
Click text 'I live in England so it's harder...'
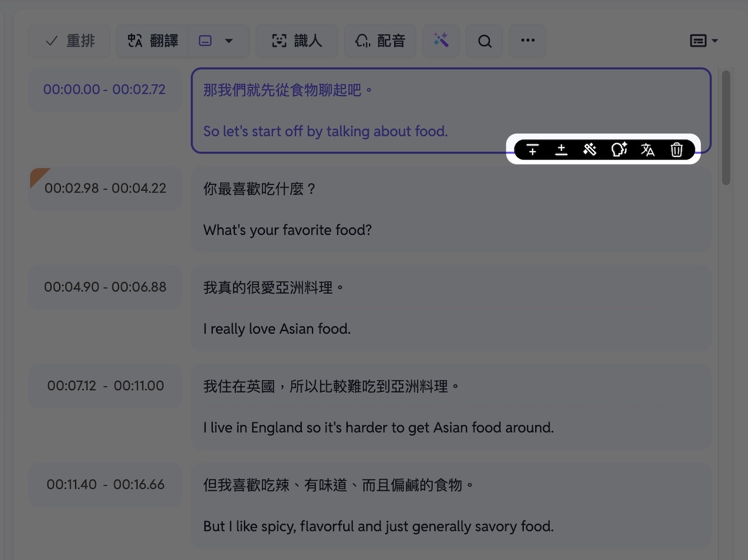(378, 427)
